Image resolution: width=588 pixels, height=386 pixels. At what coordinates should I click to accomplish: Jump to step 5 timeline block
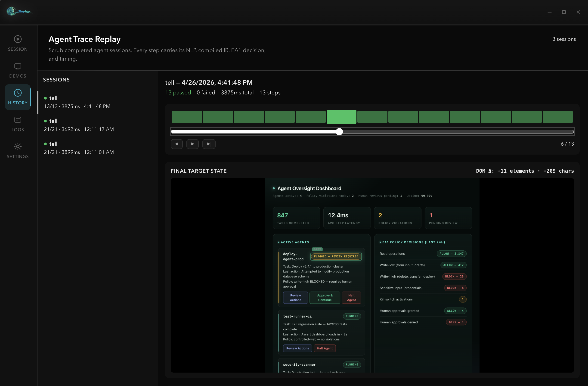(311, 117)
